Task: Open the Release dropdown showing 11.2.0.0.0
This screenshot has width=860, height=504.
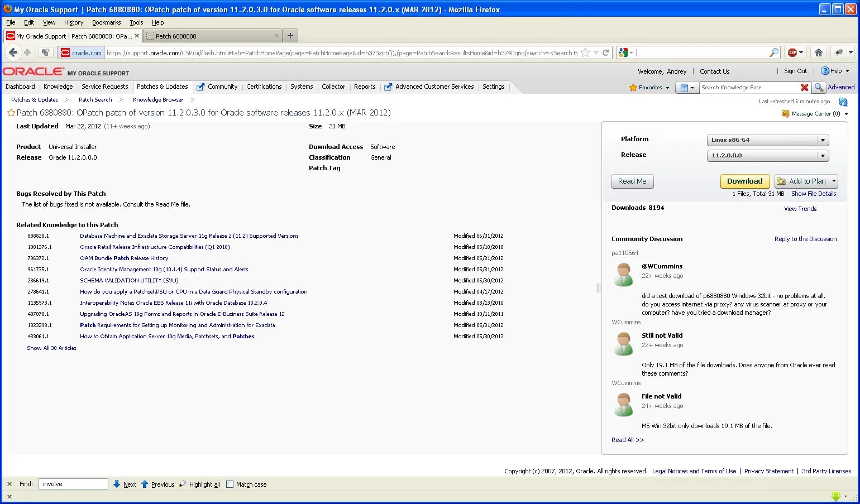Action: [x=768, y=156]
